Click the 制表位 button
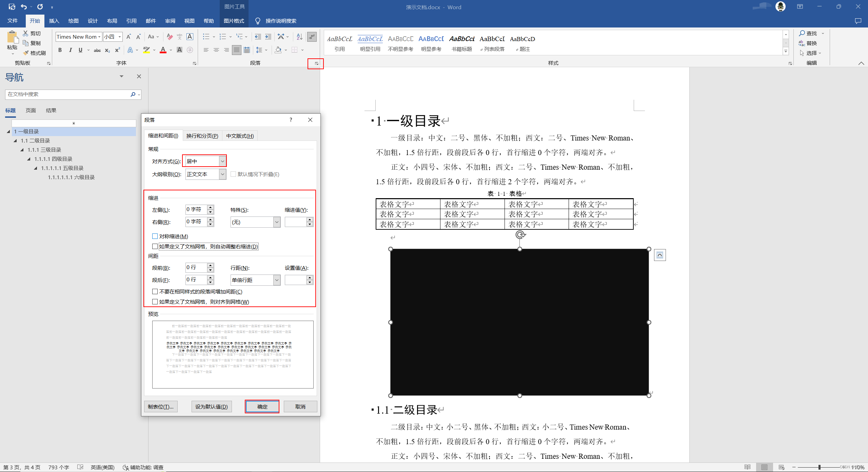 pyautogui.click(x=161, y=407)
